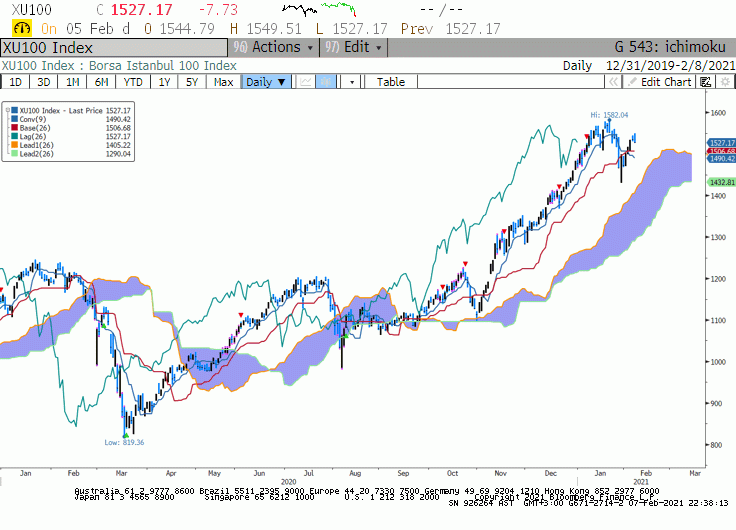Switch to the 1D range tab
The height and width of the screenshot is (530, 736).
tap(15, 82)
